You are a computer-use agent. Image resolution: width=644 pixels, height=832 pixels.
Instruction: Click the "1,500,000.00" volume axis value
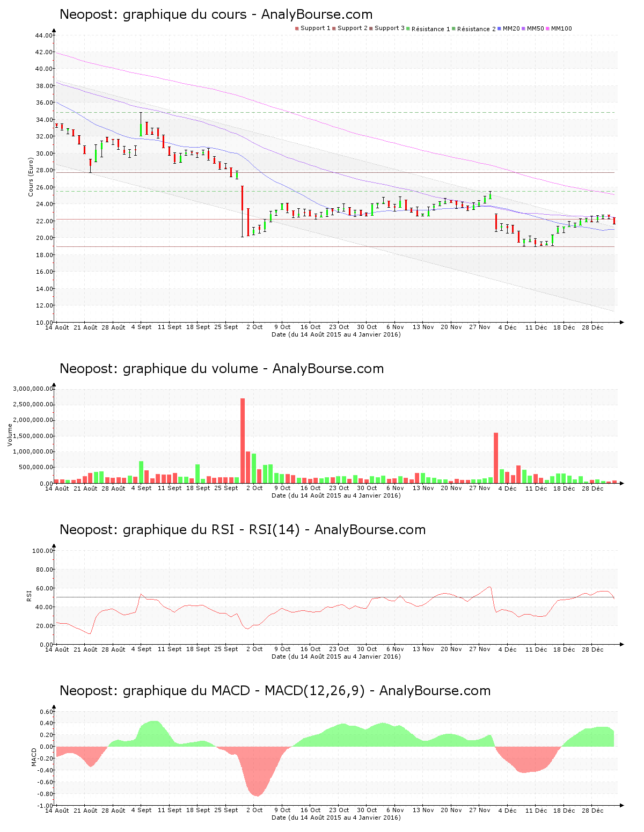(x=33, y=436)
